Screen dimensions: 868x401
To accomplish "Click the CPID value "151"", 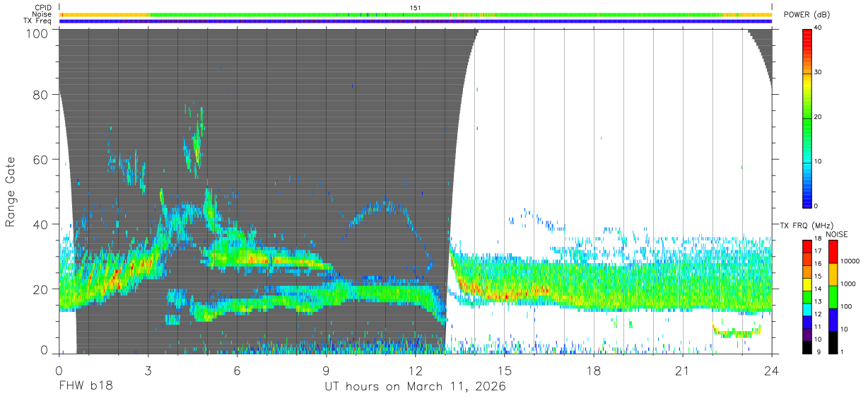I will (416, 8).
